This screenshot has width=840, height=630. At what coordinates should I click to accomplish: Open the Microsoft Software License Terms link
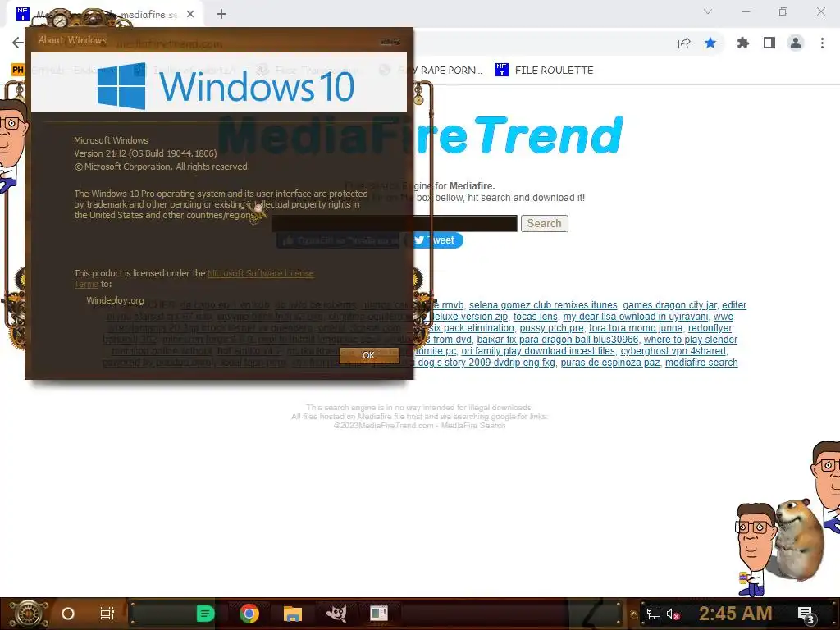[260, 273]
